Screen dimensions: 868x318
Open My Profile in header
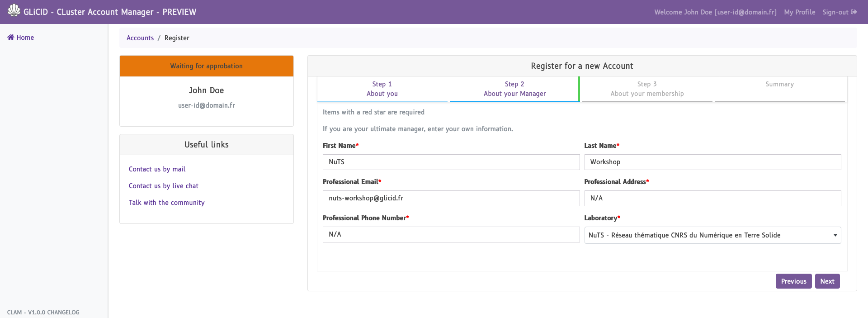pyautogui.click(x=799, y=12)
